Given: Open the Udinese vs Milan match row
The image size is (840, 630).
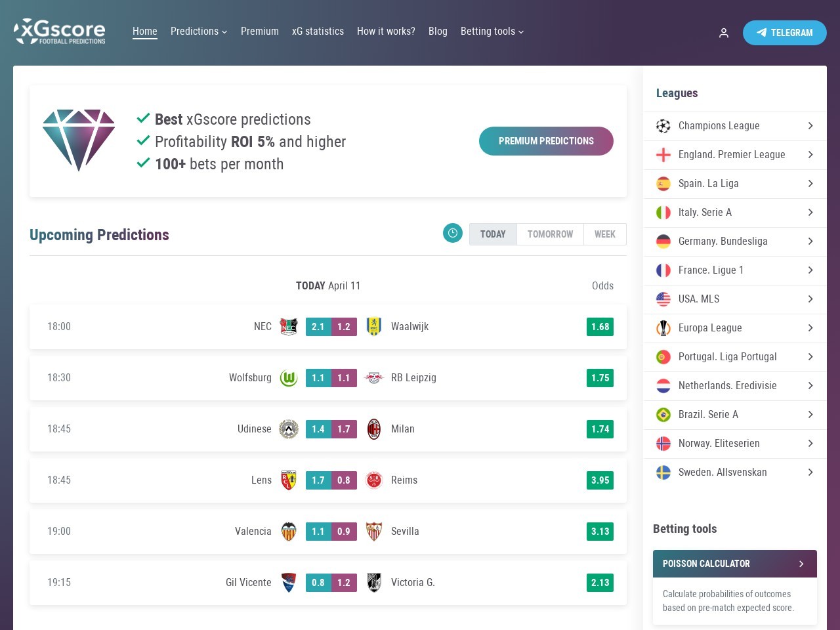Looking at the screenshot, I should (328, 429).
